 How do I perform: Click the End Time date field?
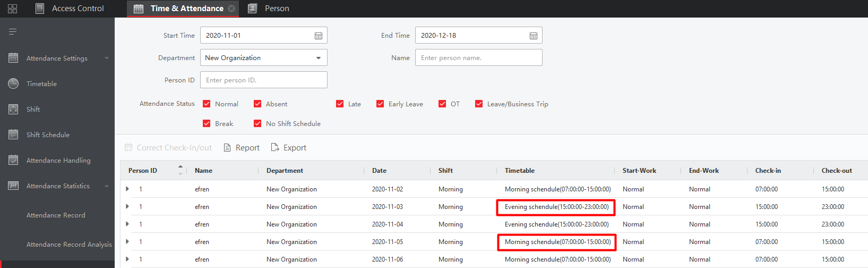479,35
